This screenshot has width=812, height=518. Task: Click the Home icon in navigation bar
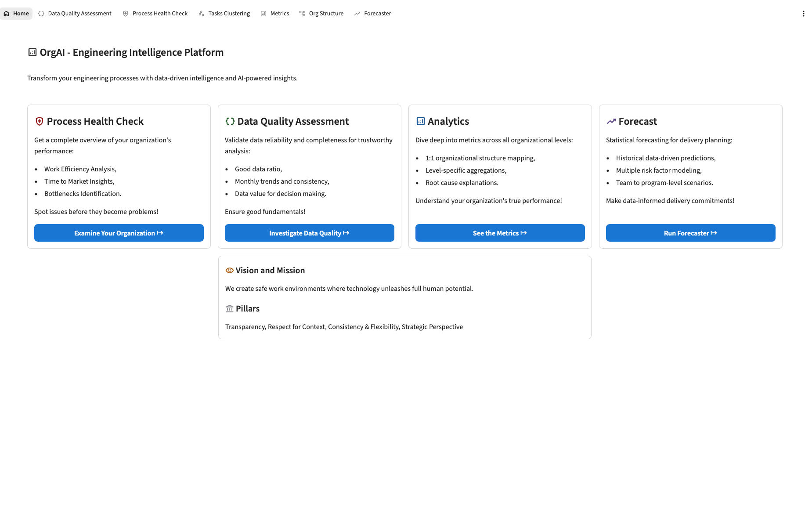coord(6,14)
